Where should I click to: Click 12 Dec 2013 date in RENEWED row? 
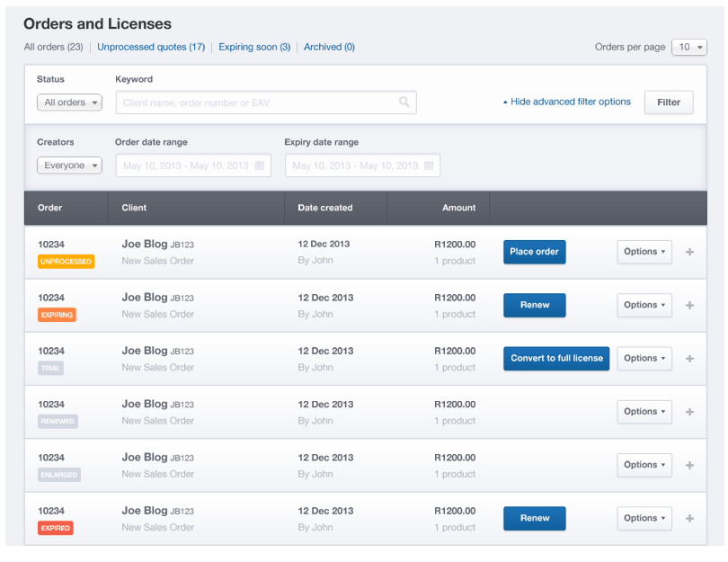[325, 404]
